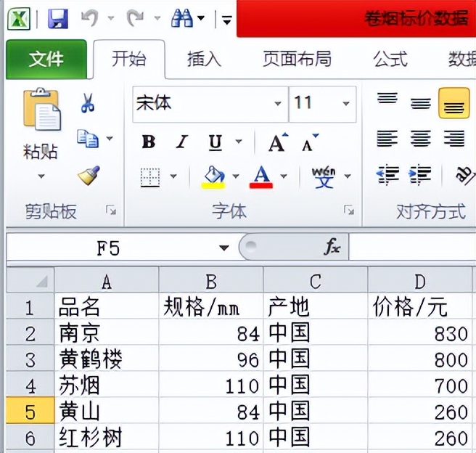Open undo history dropdown arrow
The width and height of the screenshot is (476, 453).
(x=111, y=18)
